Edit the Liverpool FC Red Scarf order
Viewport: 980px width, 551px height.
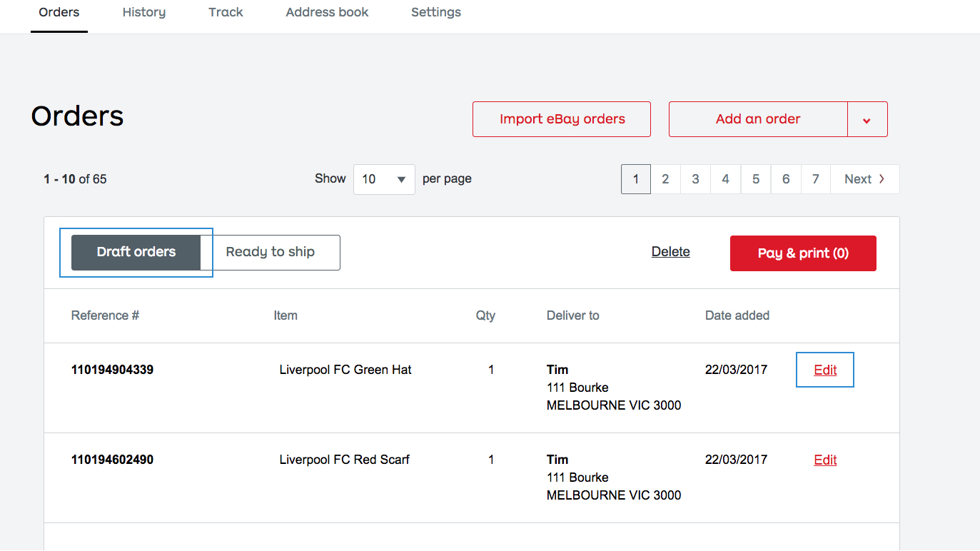click(x=824, y=460)
